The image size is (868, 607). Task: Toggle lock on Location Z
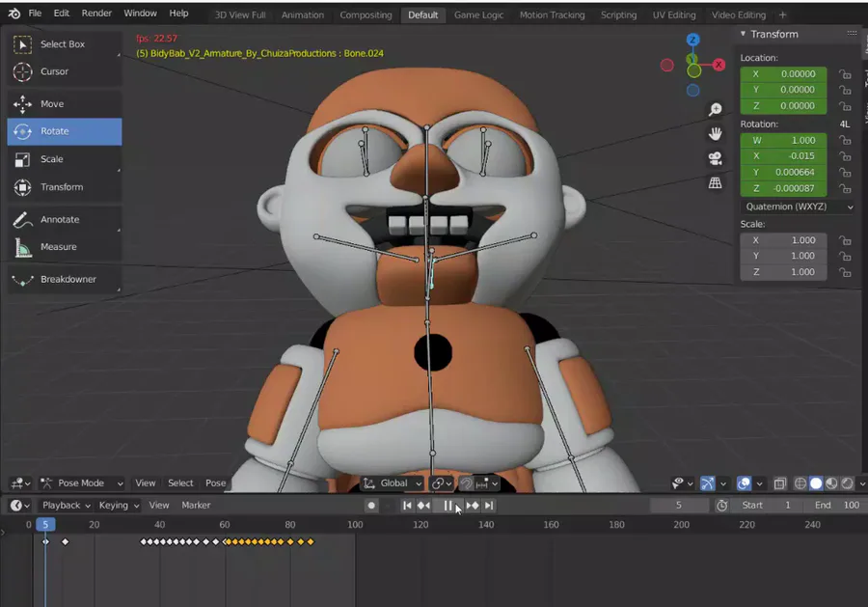(845, 106)
